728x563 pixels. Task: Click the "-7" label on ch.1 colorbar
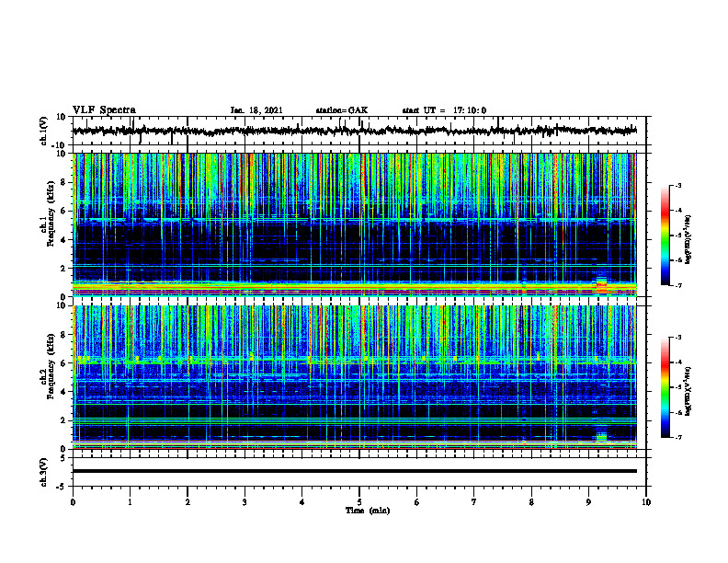pos(678,285)
